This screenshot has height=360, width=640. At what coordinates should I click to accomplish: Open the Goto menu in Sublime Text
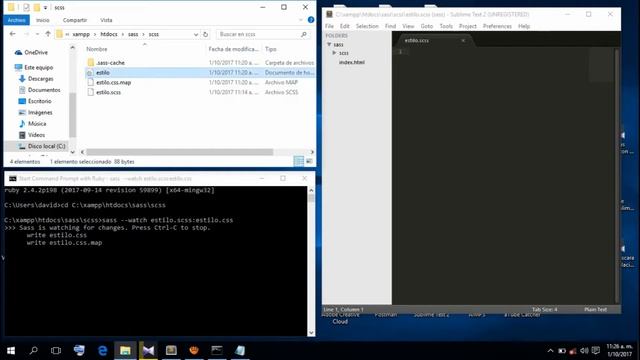tap(427, 26)
